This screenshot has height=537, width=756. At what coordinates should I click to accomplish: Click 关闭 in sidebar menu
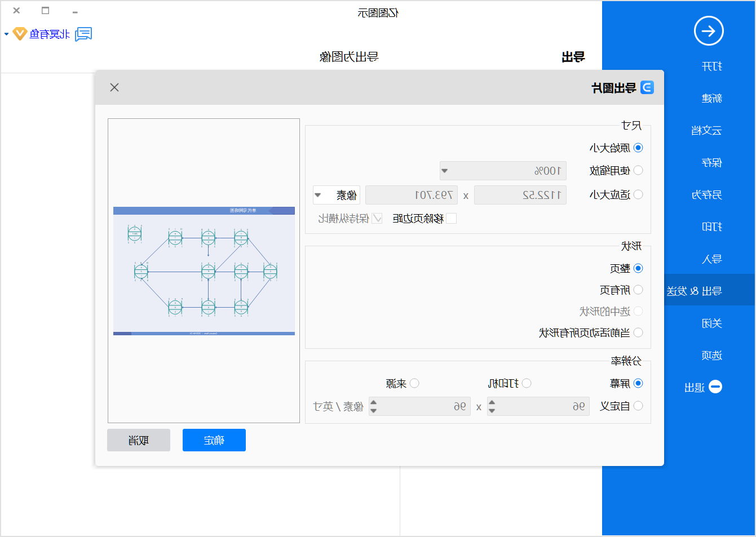click(x=711, y=323)
